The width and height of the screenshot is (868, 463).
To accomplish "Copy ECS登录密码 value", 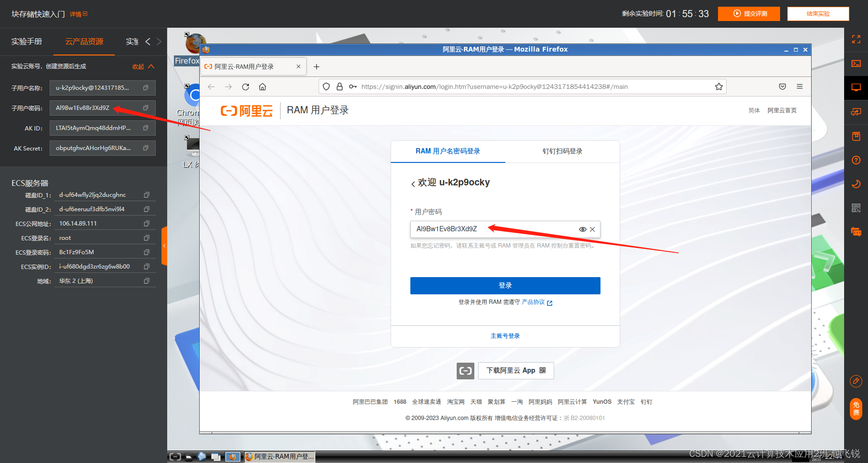I will tap(147, 252).
